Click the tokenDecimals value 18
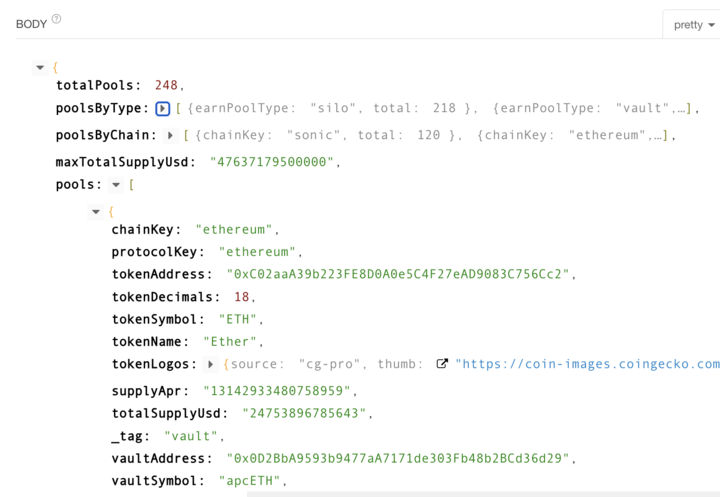 click(241, 297)
